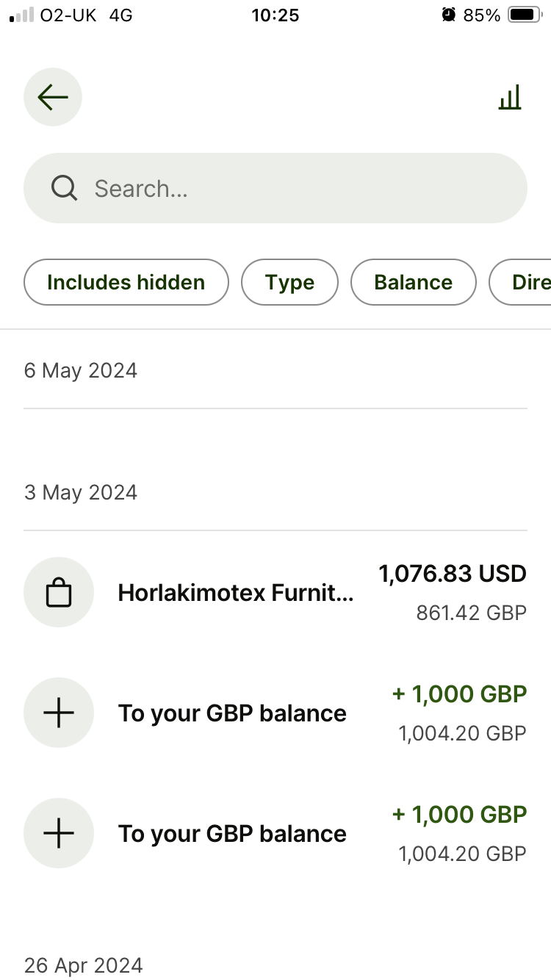Open the Balance filter options
The image size is (551, 980).
point(414,282)
